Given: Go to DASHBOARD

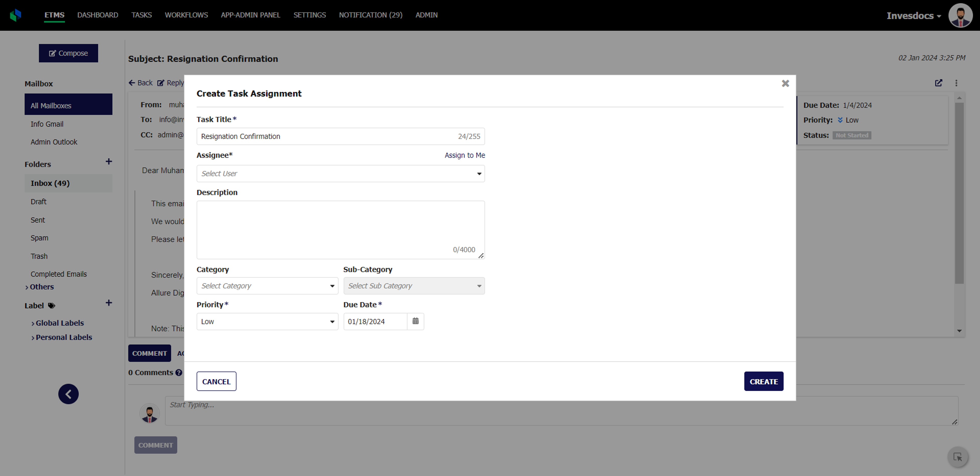Looking at the screenshot, I should [98, 15].
